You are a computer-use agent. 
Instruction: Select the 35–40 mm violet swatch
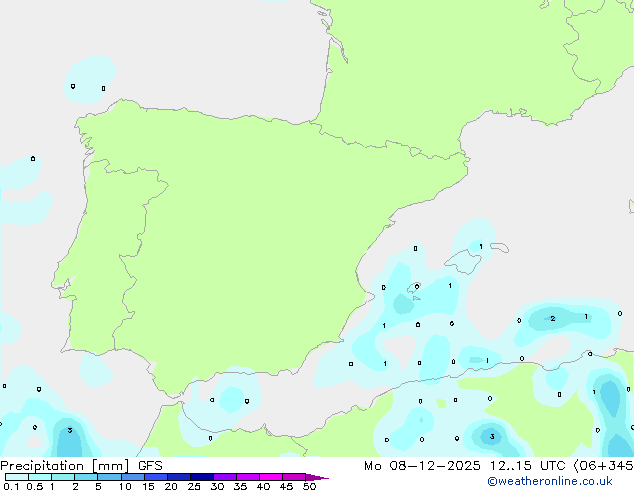coord(248,477)
